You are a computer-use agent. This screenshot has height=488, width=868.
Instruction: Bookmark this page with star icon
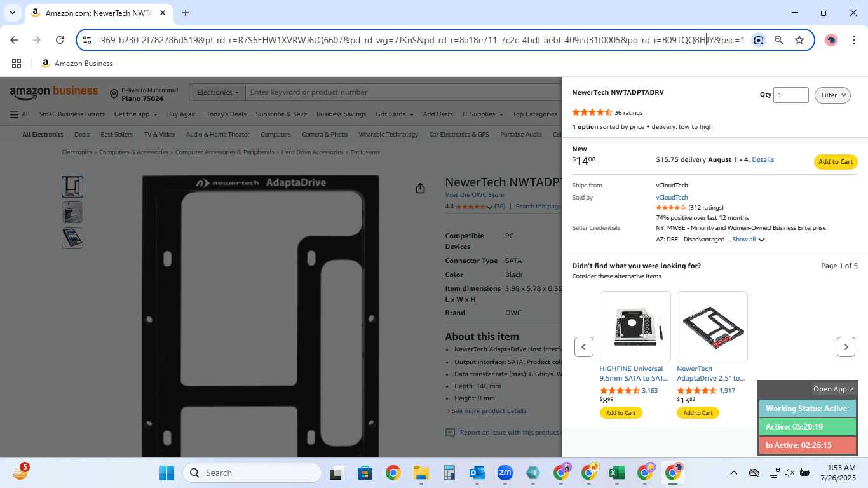click(799, 40)
